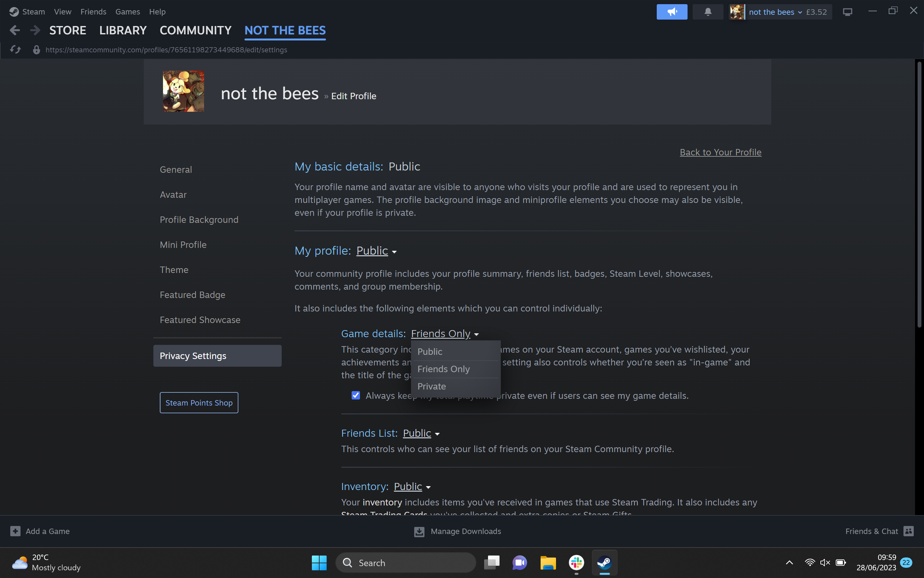924x578 pixels.
Task: Expand the Inventory Public dropdown
Action: coord(412,486)
